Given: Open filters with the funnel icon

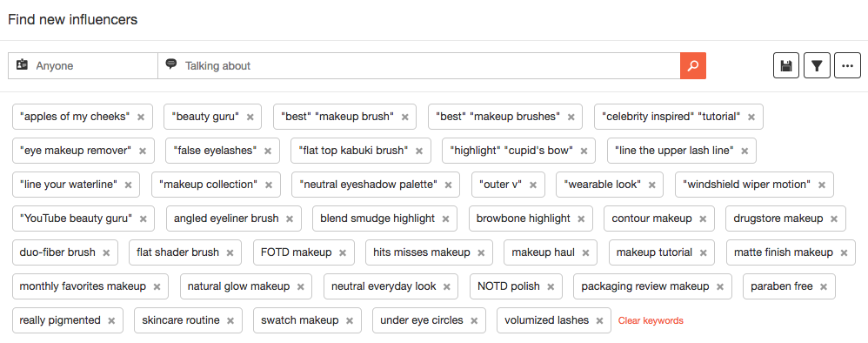Looking at the screenshot, I should point(817,66).
